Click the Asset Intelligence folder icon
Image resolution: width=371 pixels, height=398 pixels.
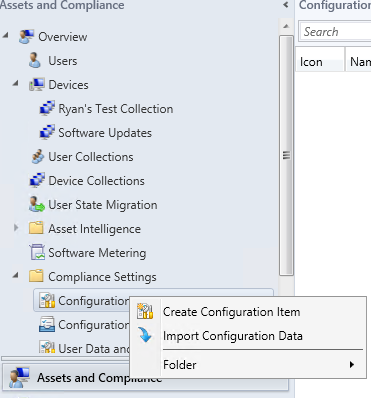point(36,228)
